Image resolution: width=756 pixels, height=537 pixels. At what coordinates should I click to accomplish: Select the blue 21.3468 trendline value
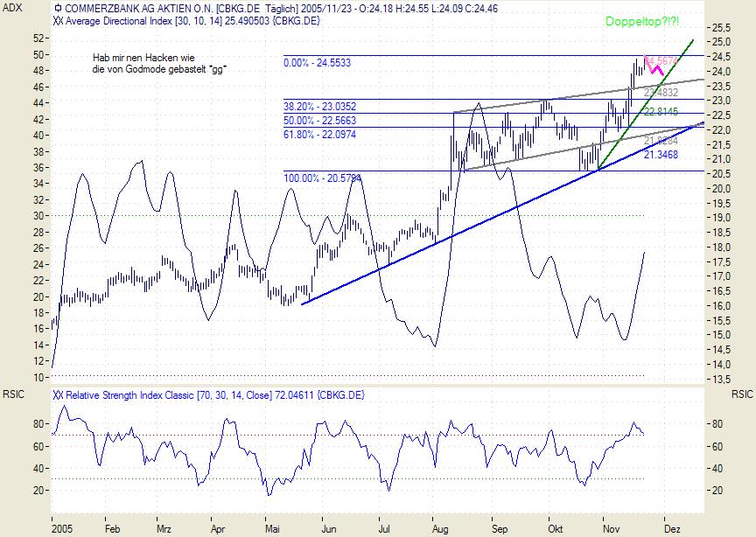(661, 154)
